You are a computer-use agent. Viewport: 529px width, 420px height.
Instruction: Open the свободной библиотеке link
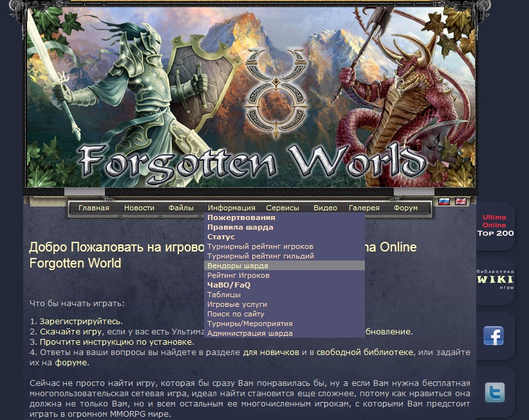tap(365, 352)
